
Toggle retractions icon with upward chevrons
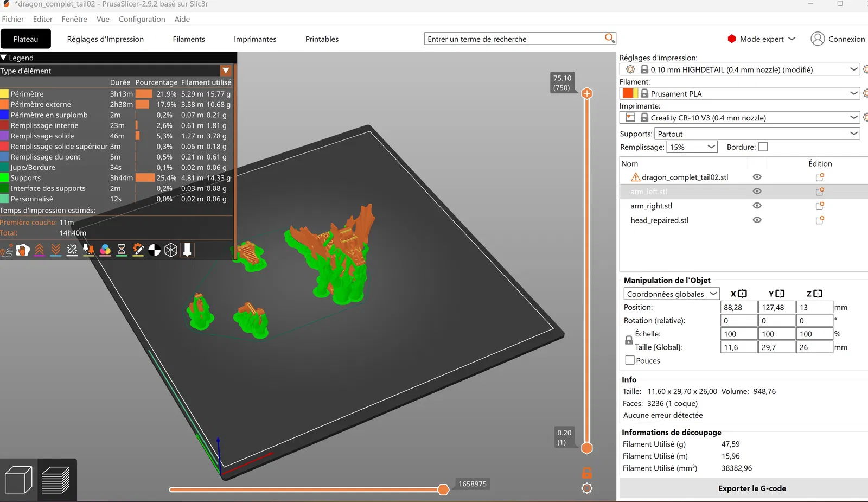pos(40,250)
